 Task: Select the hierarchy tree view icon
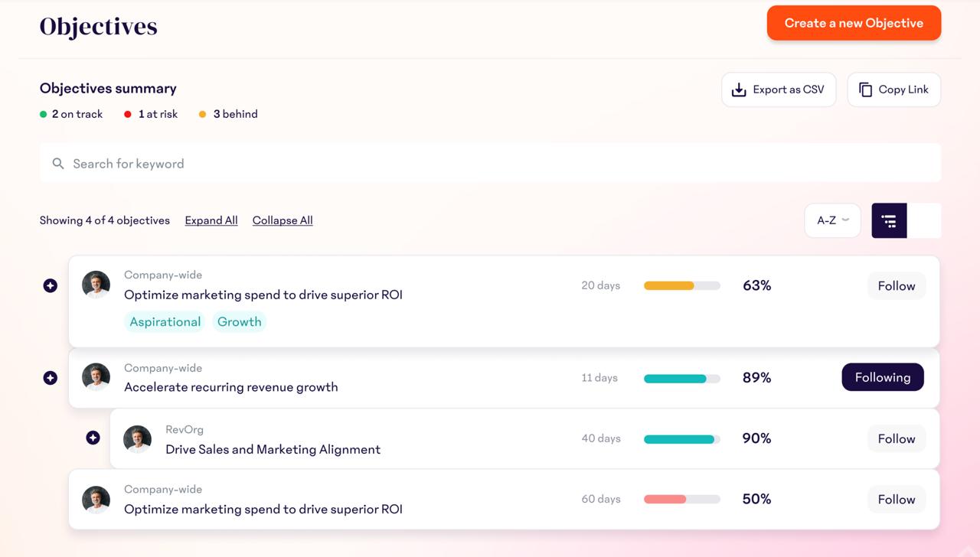coord(889,221)
